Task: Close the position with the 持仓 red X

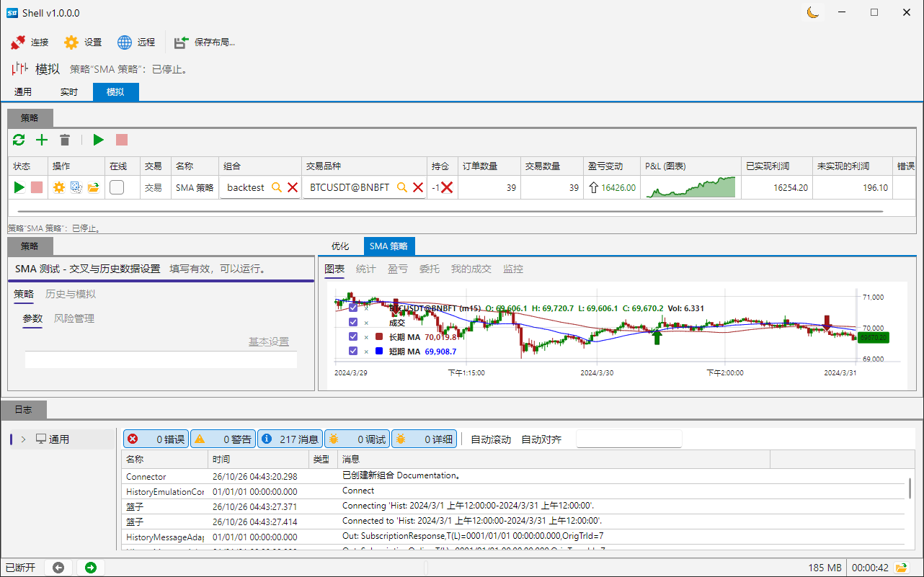Action: (447, 187)
